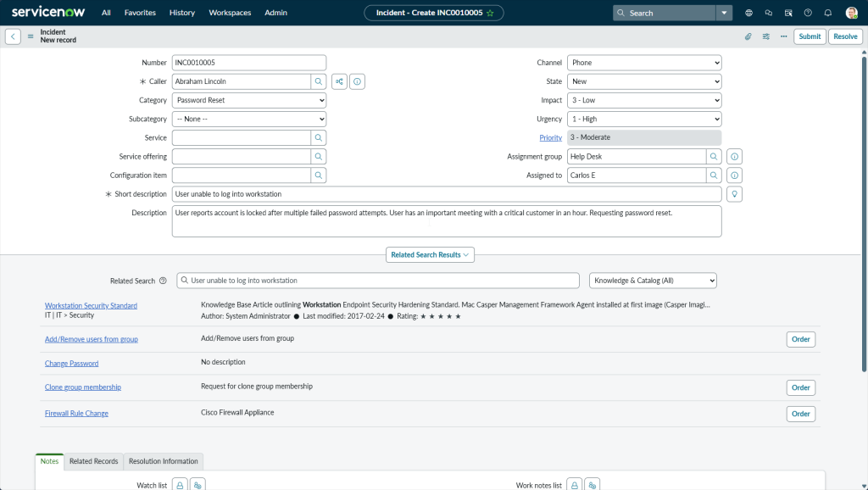Lock or unlock the Work notes list

(574, 485)
